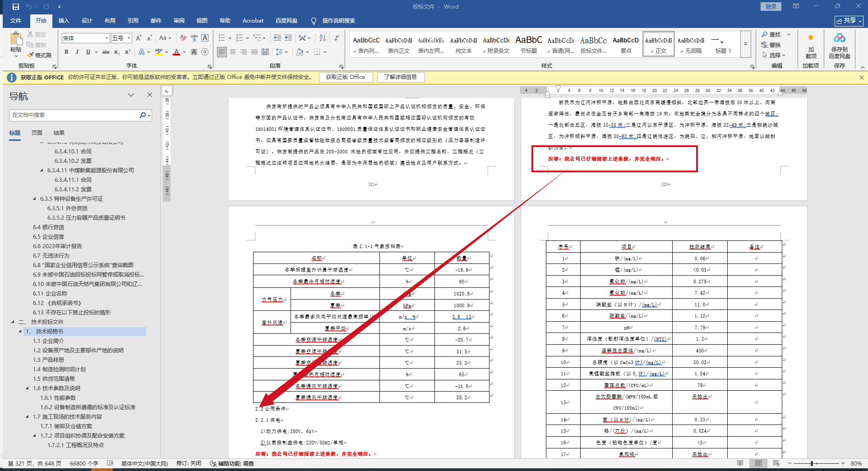
Task: Apply character shading with the gray A icon
Action: [194, 52]
